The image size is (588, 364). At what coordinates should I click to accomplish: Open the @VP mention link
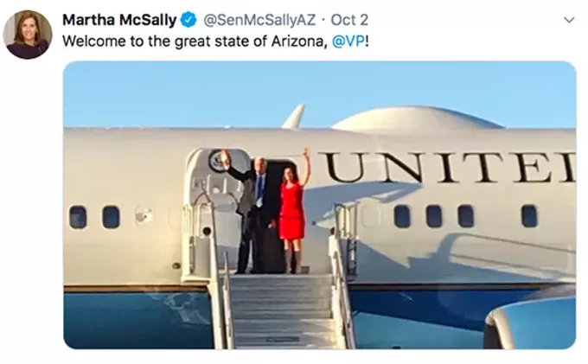pos(348,42)
